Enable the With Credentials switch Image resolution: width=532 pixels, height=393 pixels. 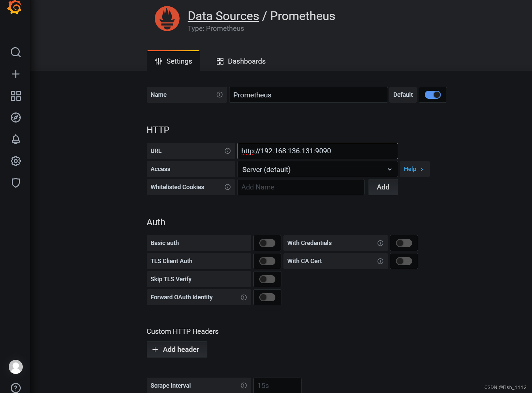coord(404,243)
